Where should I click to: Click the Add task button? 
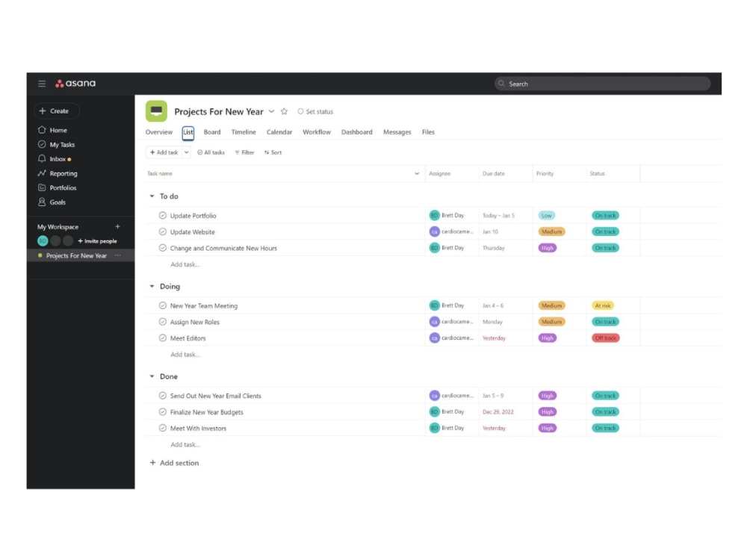click(x=166, y=152)
